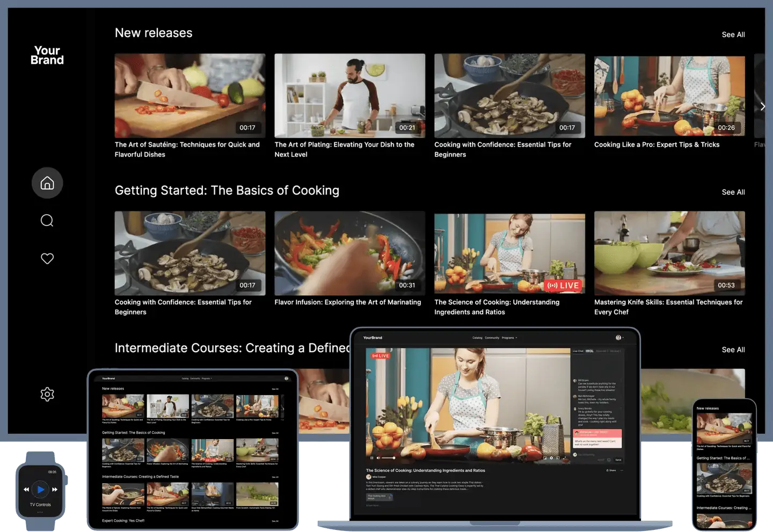Switch to the Community tab on the laptop
Screen dimensions: 773x532
coord(492,338)
